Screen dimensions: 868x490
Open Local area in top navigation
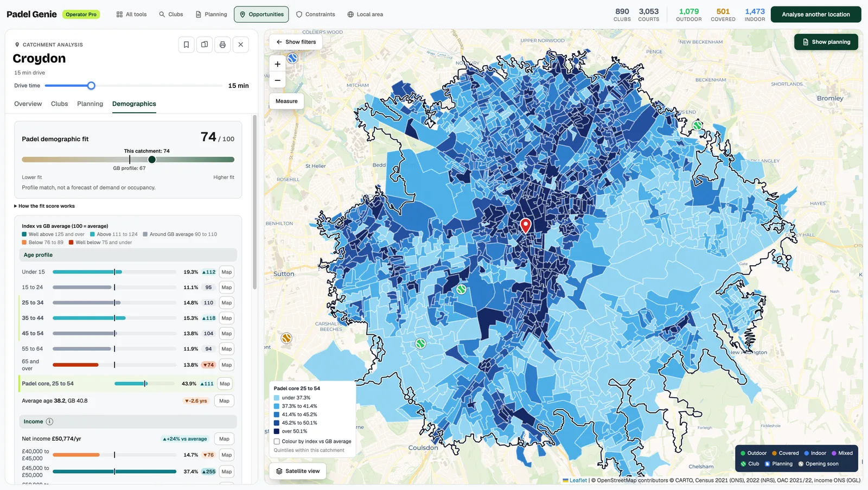click(365, 15)
